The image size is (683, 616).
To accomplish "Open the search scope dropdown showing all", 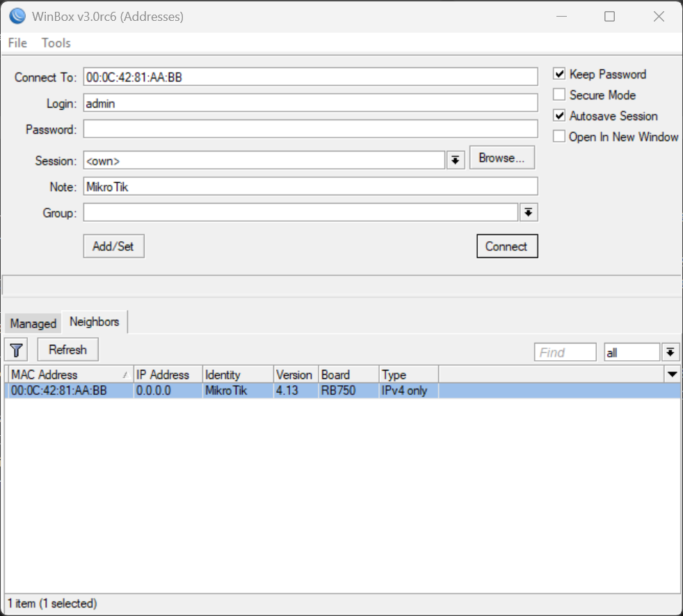I will [670, 352].
